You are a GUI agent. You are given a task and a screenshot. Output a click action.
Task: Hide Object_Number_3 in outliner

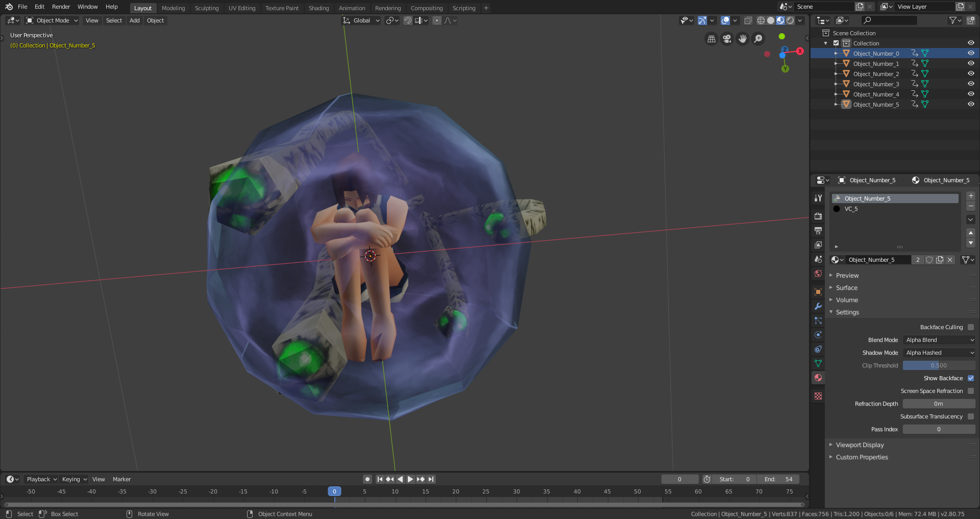pyautogui.click(x=971, y=84)
